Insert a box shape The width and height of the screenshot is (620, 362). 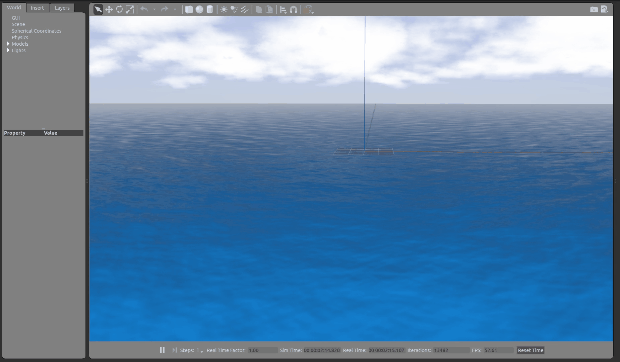(189, 9)
